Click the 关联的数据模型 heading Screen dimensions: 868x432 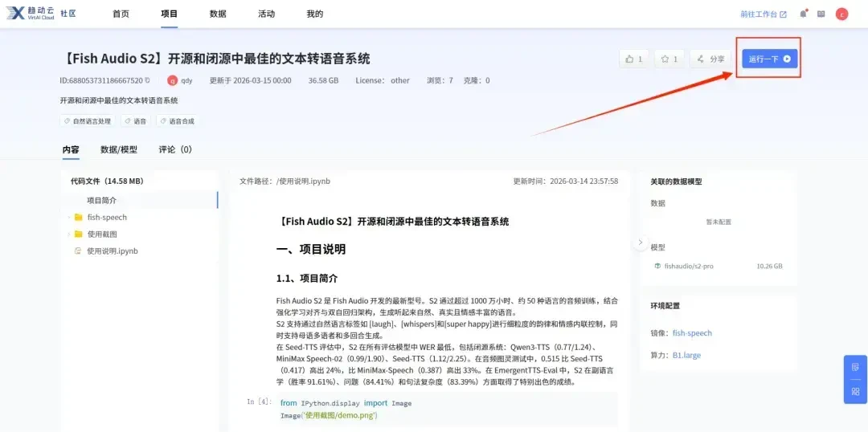[x=677, y=181]
